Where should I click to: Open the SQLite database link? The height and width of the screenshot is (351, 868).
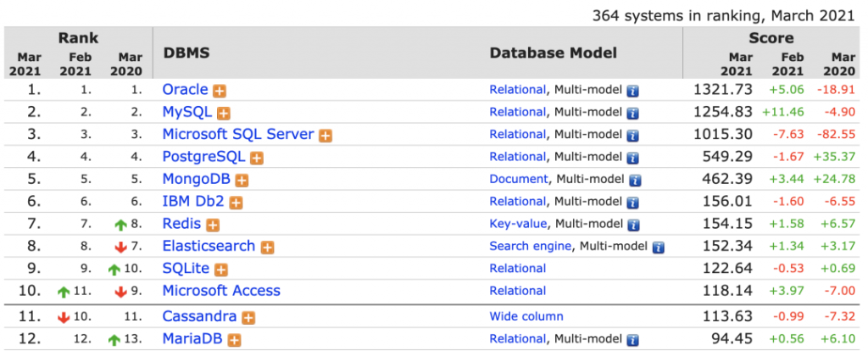point(186,268)
